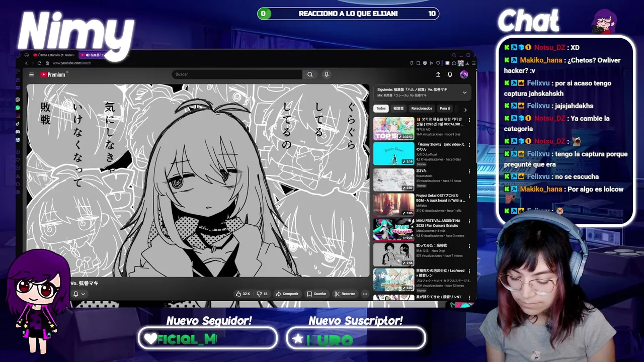644x362 pixels.
Task: Open Instagram in the browser sidebar
Action: pos(18,116)
